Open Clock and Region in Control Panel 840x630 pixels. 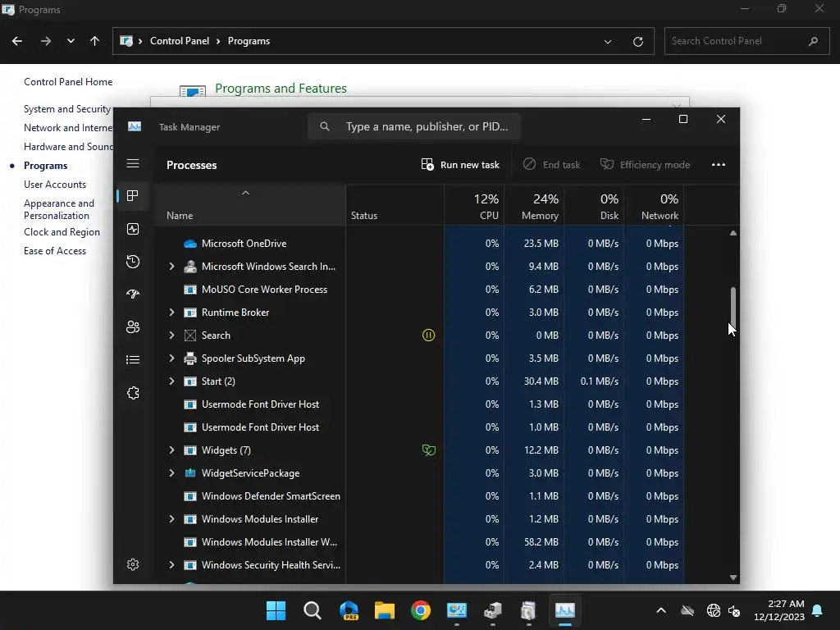pyautogui.click(x=62, y=232)
